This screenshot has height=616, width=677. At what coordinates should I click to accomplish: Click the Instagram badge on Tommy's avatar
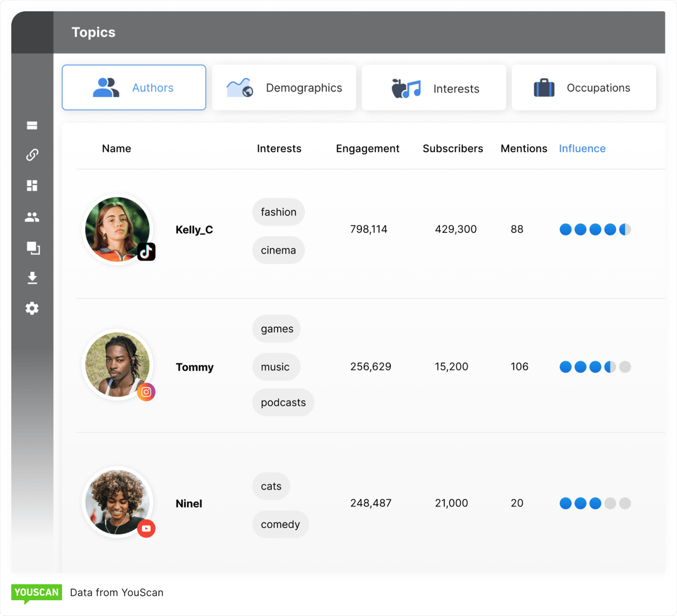click(147, 392)
